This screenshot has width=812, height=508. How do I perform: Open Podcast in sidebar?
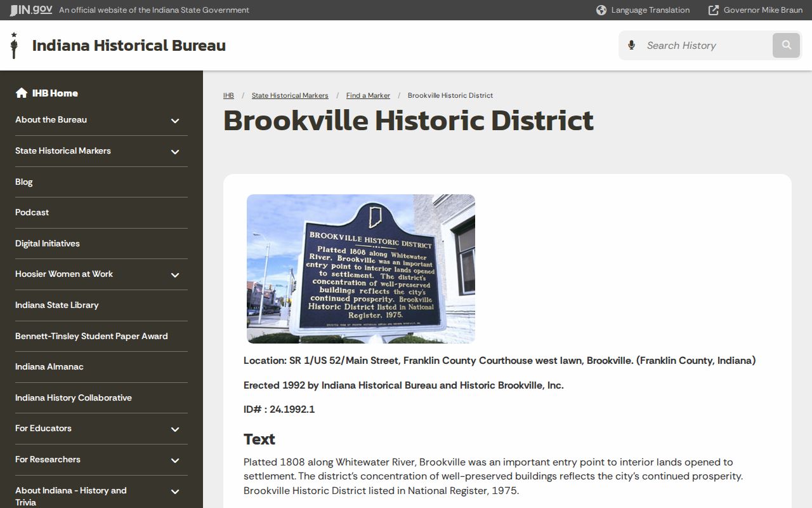tap(32, 212)
